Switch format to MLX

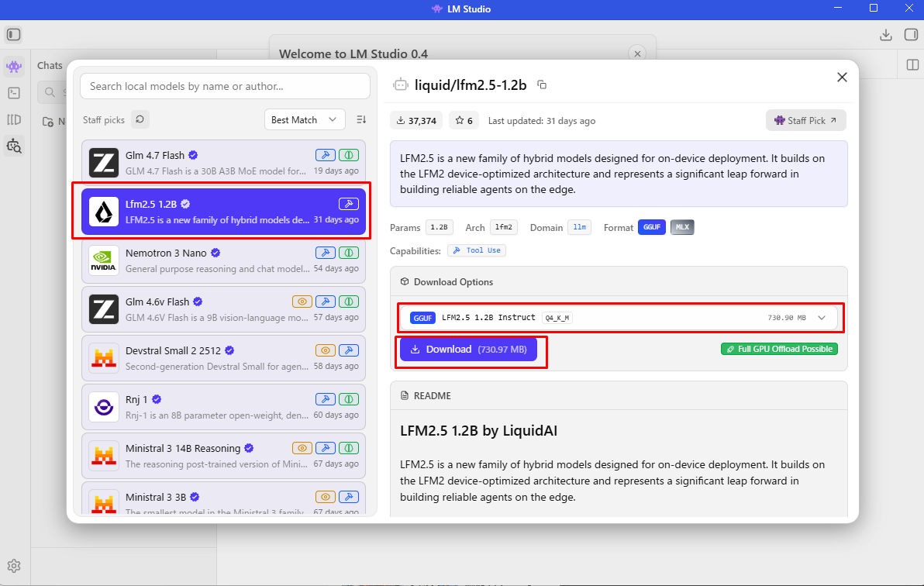click(682, 227)
